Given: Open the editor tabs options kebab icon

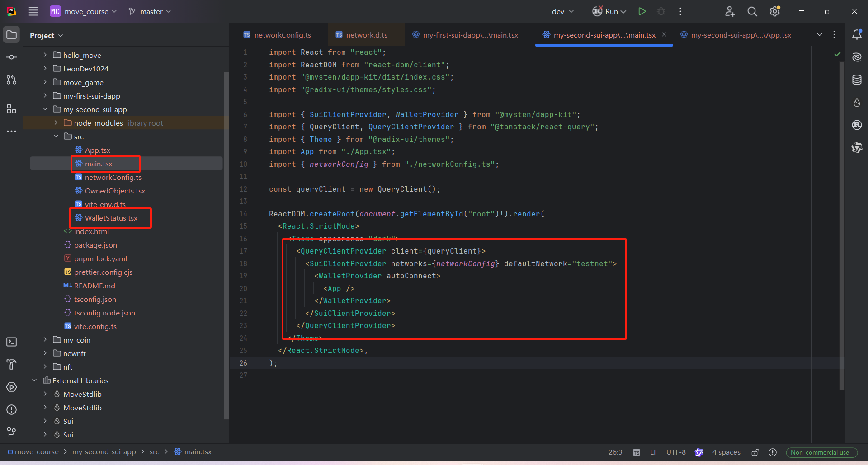Looking at the screenshot, I should (834, 34).
